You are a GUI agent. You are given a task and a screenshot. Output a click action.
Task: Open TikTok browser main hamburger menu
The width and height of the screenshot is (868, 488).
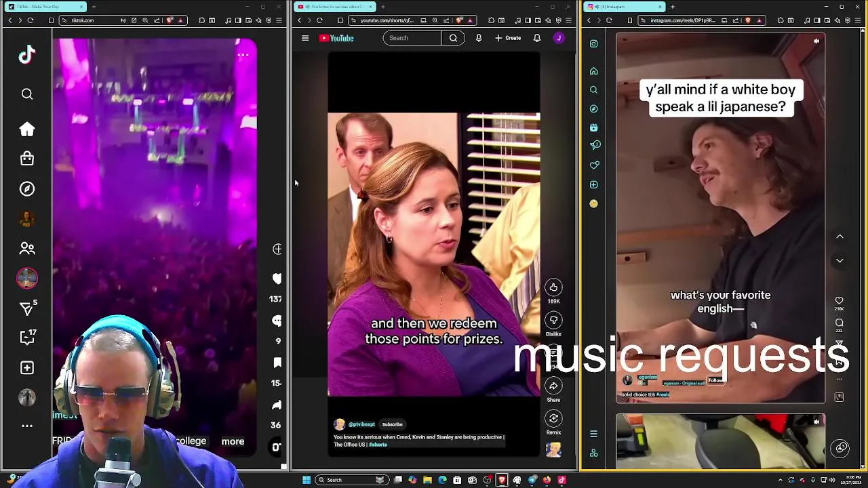click(x=279, y=20)
